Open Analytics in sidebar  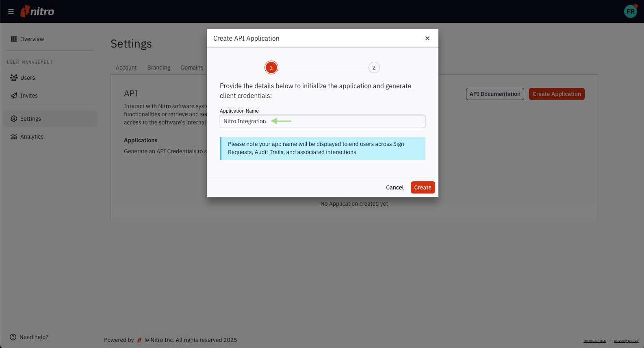[32, 137]
